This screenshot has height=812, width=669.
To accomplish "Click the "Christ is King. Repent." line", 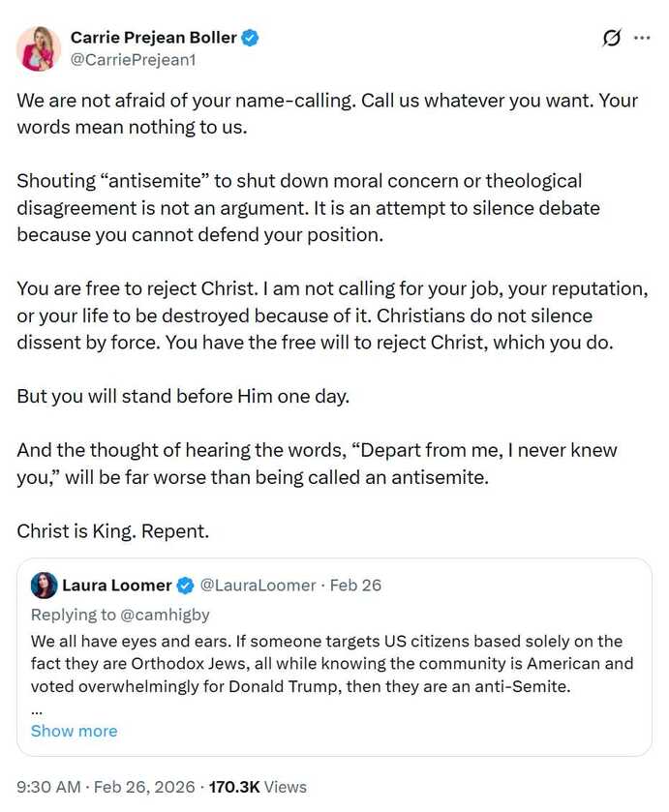I will (x=112, y=531).
